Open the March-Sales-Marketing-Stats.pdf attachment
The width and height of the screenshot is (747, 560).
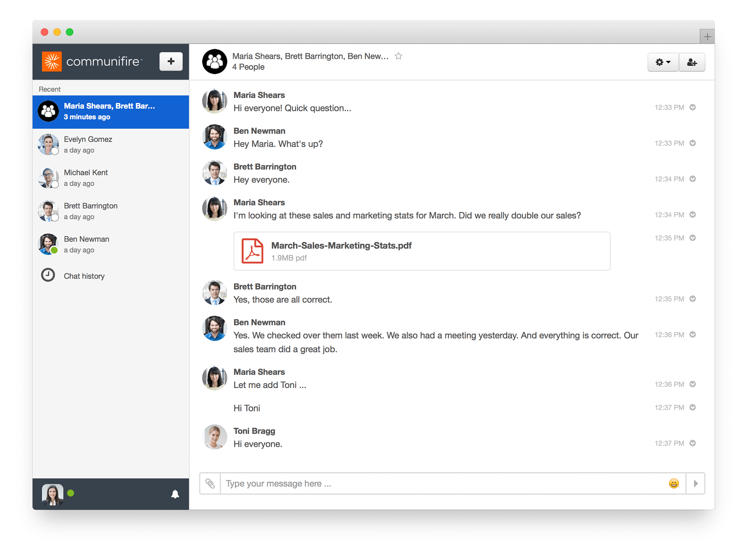(x=421, y=251)
